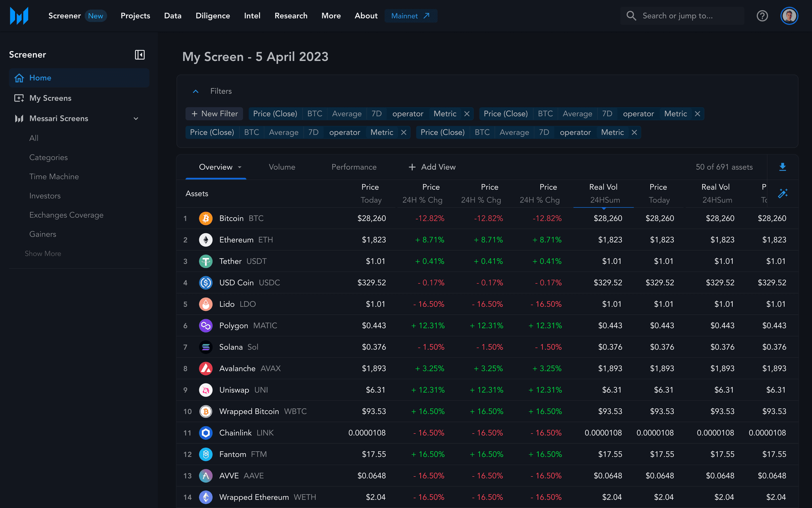This screenshot has width=812, height=508.
Task: Click the search magnifier icon
Action: coord(631,16)
